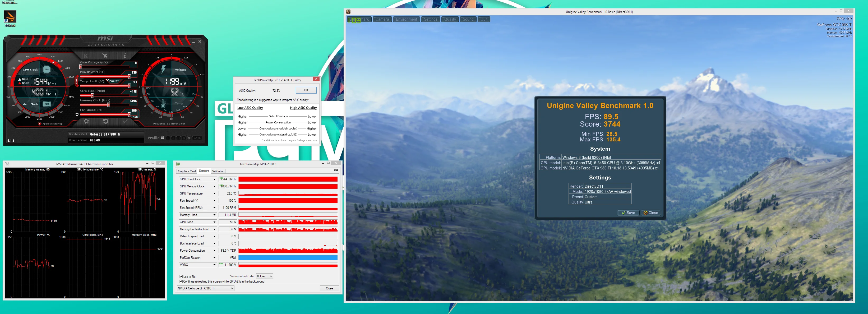Uncheck Continue refreshing in background checkbox
868x314 pixels.
(x=181, y=281)
